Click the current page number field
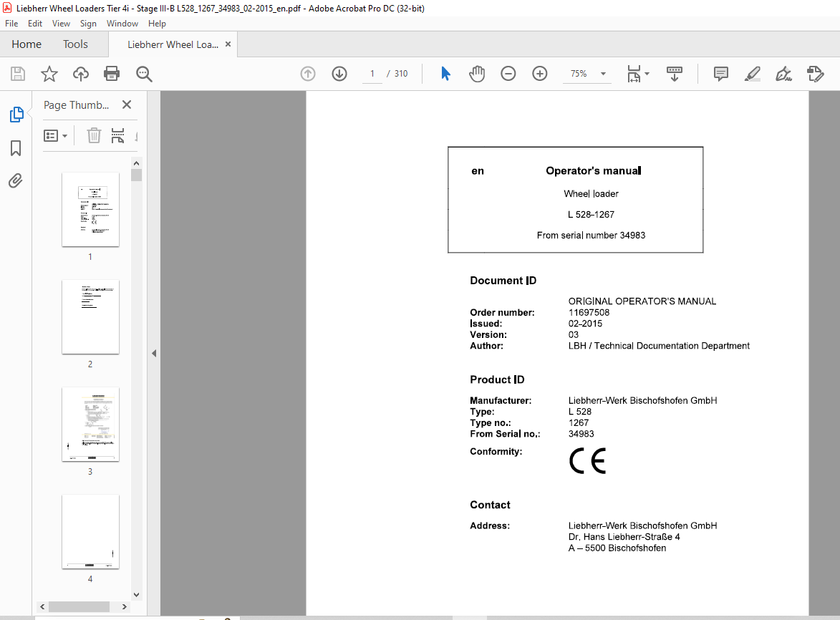840x620 pixels. (372, 74)
